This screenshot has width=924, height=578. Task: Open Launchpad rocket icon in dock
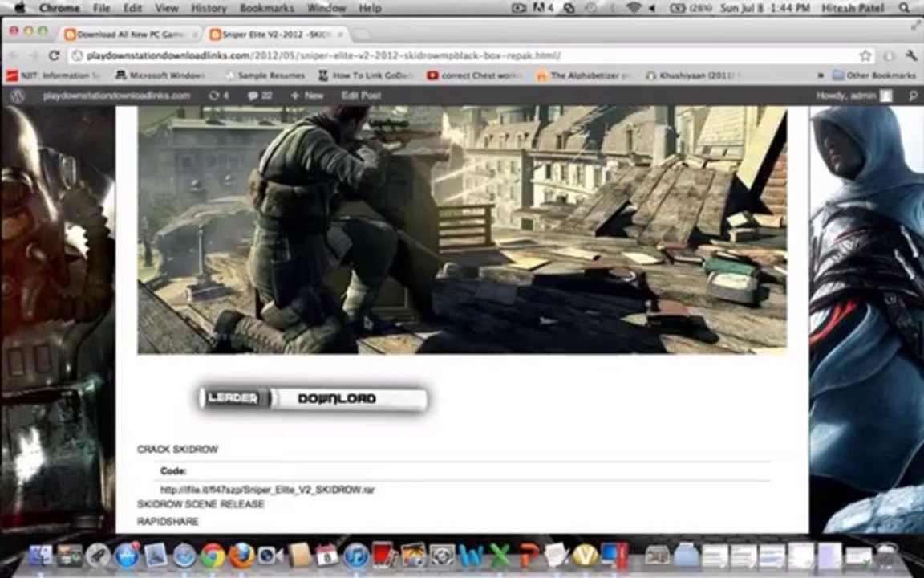[x=98, y=556]
